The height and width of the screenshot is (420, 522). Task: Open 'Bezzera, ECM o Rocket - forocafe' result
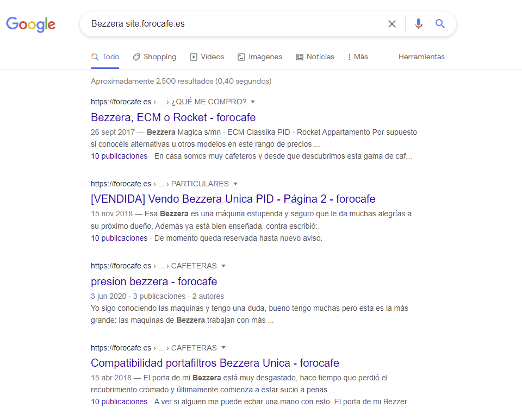pos(173,117)
